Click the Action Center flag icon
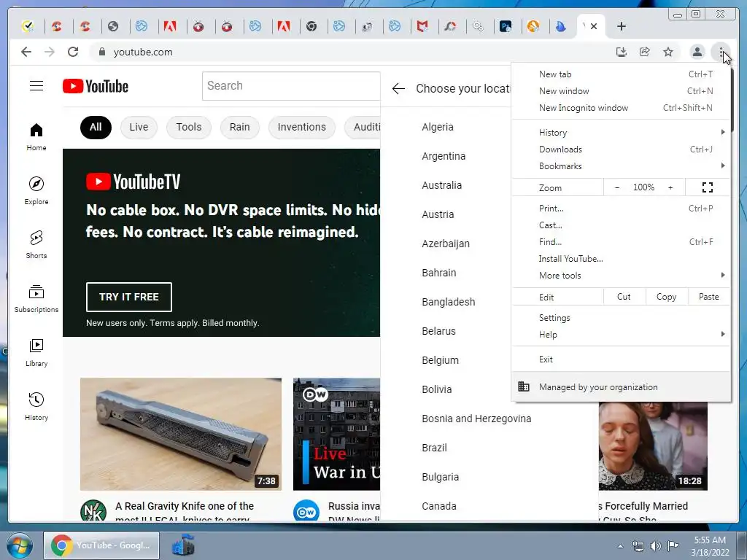The height and width of the screenshot is (560, 747). tap(673, 545)
